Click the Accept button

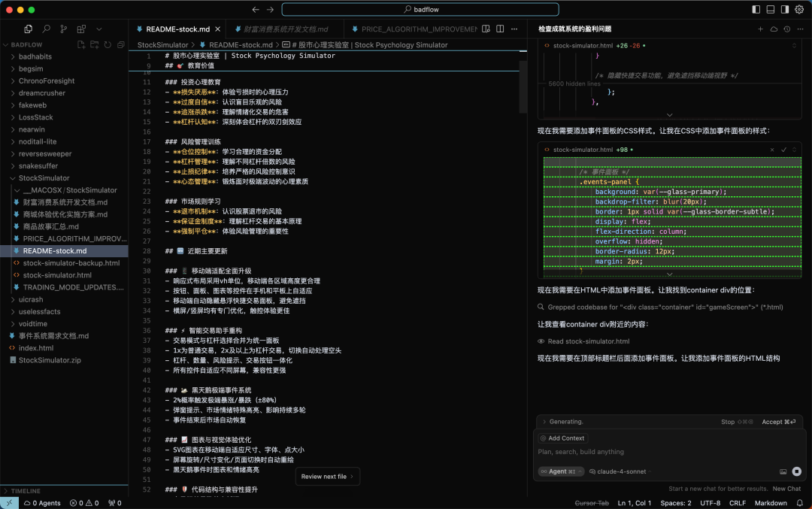[778, 422]
